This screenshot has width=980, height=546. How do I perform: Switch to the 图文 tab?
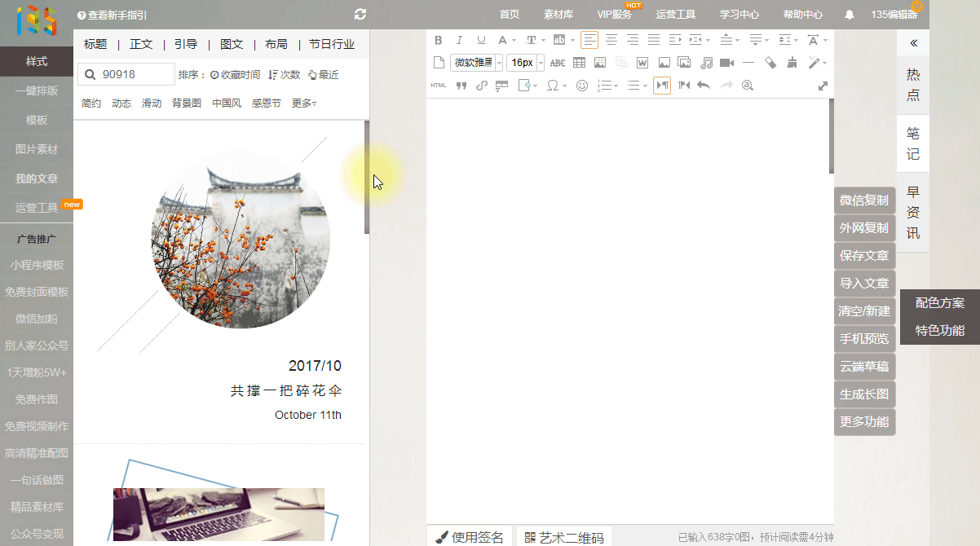tap(232, 44)
